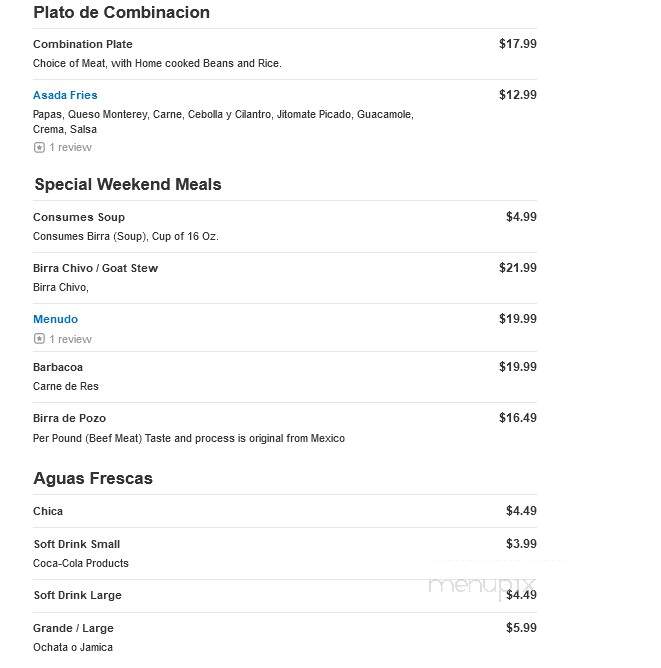Viewport: 661px width, 668px height.
Task: Select the Soft Drink Small item
Action: click(77, 544)
